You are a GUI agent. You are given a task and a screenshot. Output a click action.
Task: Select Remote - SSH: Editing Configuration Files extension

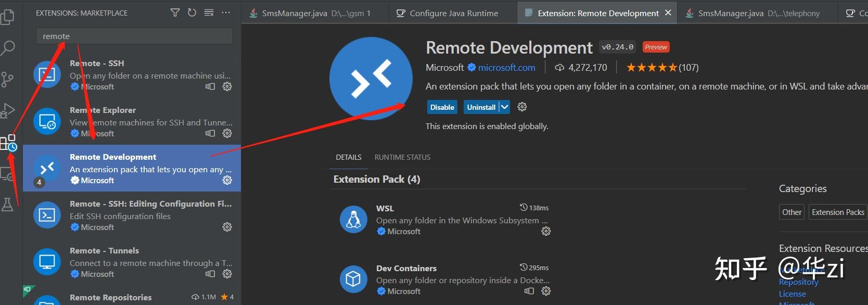point(132,215)
